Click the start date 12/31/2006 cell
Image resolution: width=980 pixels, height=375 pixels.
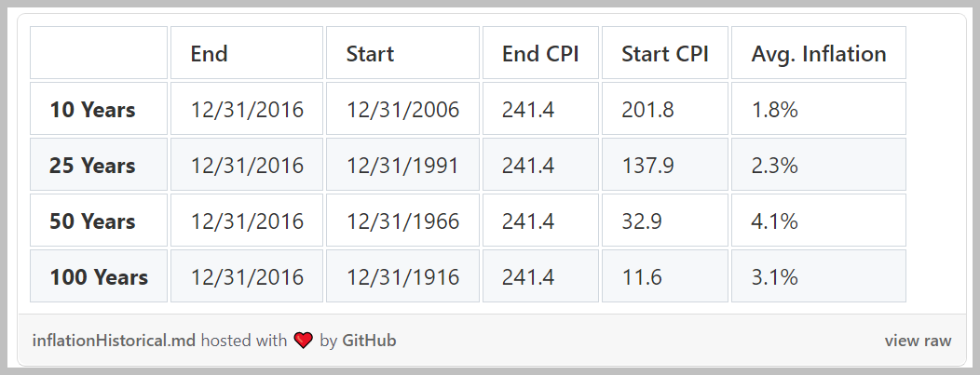(402, 110)
